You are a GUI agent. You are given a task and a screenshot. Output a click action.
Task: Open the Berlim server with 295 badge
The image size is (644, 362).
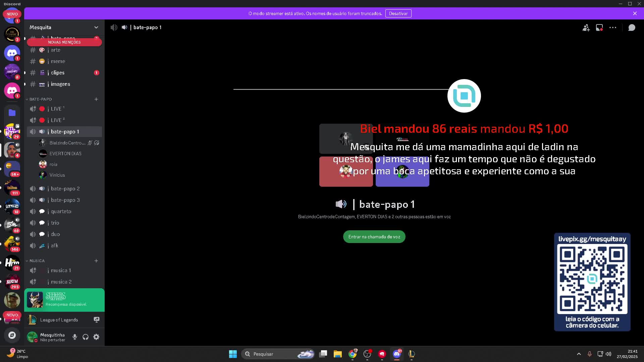pos(12,282)
